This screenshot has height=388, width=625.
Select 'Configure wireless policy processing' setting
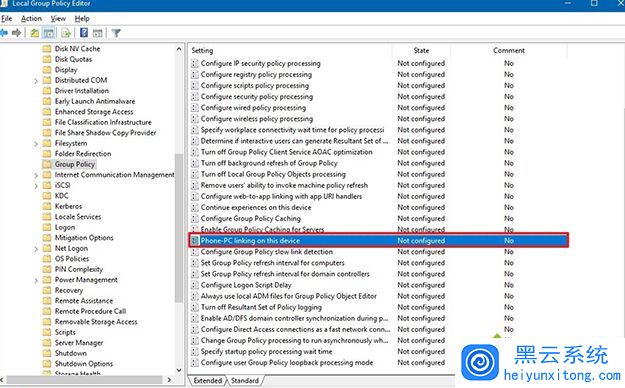257,119
